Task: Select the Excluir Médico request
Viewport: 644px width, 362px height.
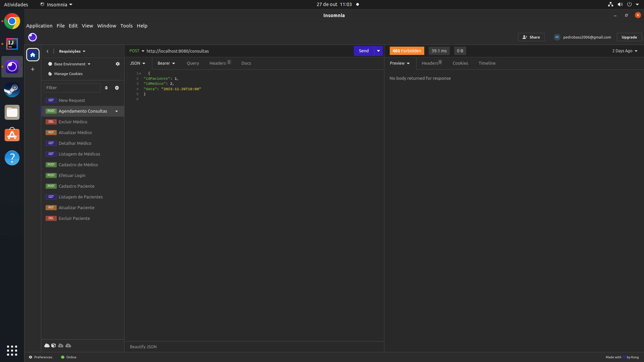Action: [83, 122]
